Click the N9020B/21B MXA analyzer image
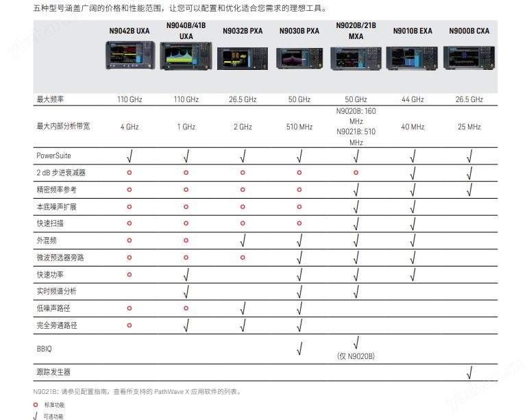 point(356,59)
